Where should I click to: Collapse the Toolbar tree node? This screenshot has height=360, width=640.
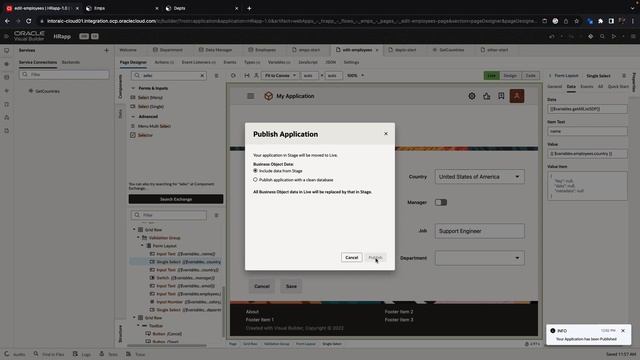coord(138,326)
